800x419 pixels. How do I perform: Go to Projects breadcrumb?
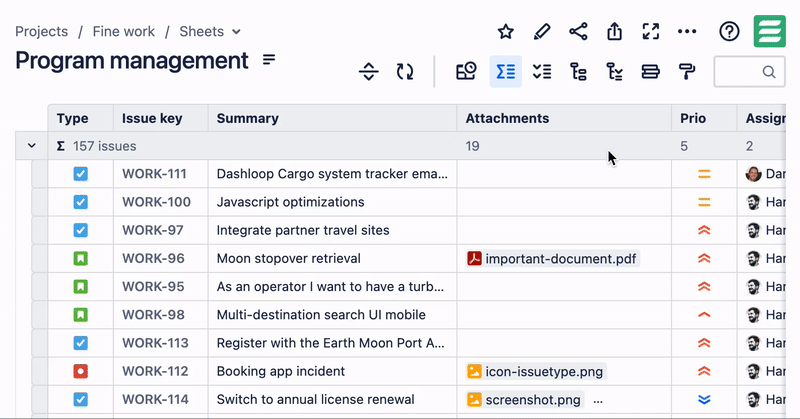(x=41, y=32)
